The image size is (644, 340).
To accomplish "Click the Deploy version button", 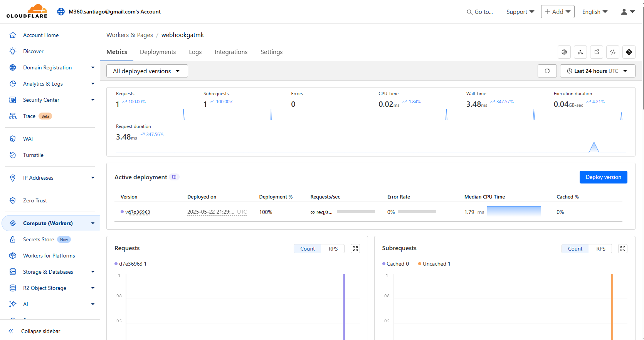I will (603, 177).
